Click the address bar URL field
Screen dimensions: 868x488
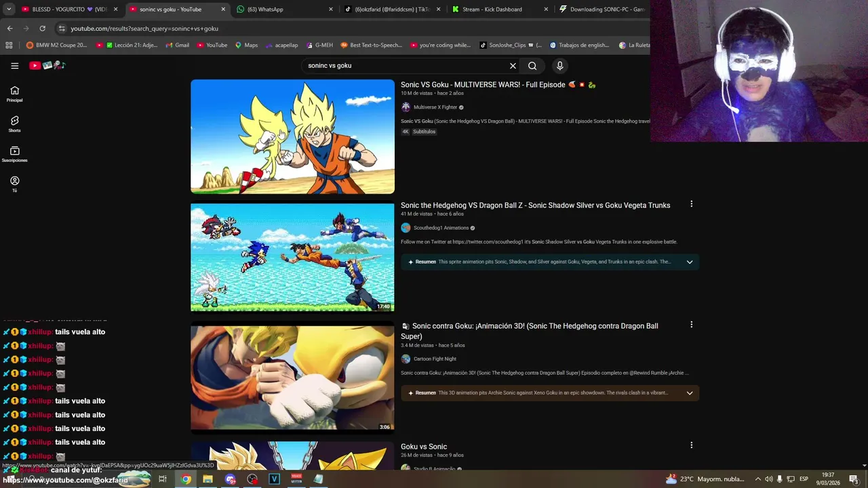tap(353, 28)
